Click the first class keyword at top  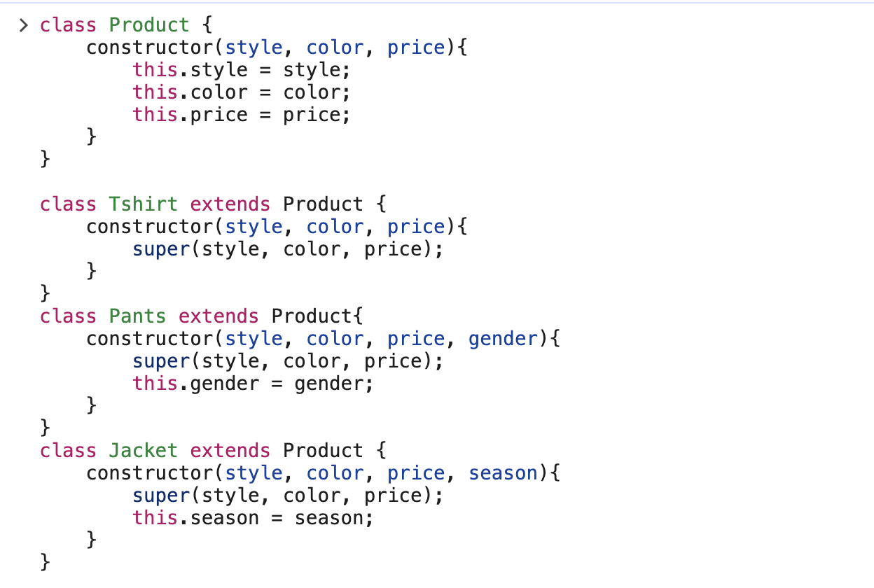coord(68,25)
